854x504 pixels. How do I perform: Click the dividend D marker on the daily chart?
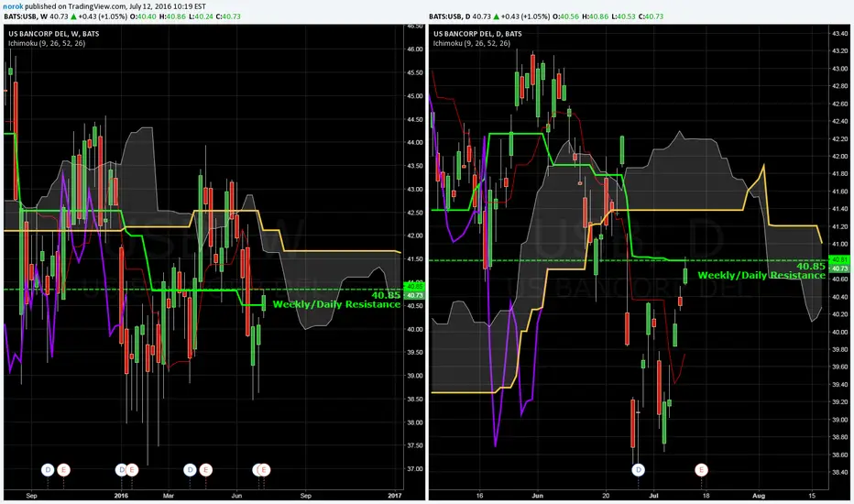coord(638,470)
